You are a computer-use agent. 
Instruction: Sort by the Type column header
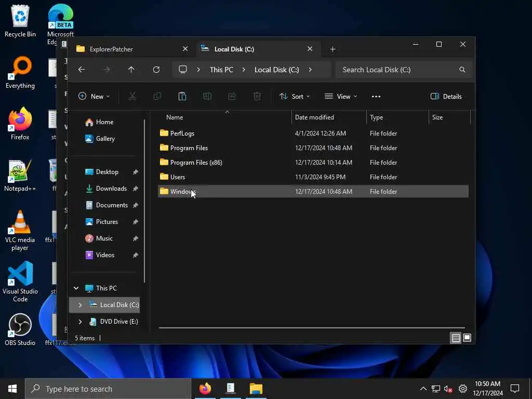tap(397, 117)
